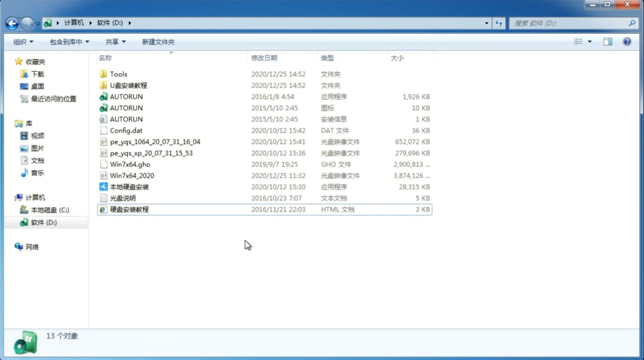The height and width of the screenshot is (360, 644).
Task: Open the 硬盘安装教程 HTML document
Action: (x=129, y=209)
